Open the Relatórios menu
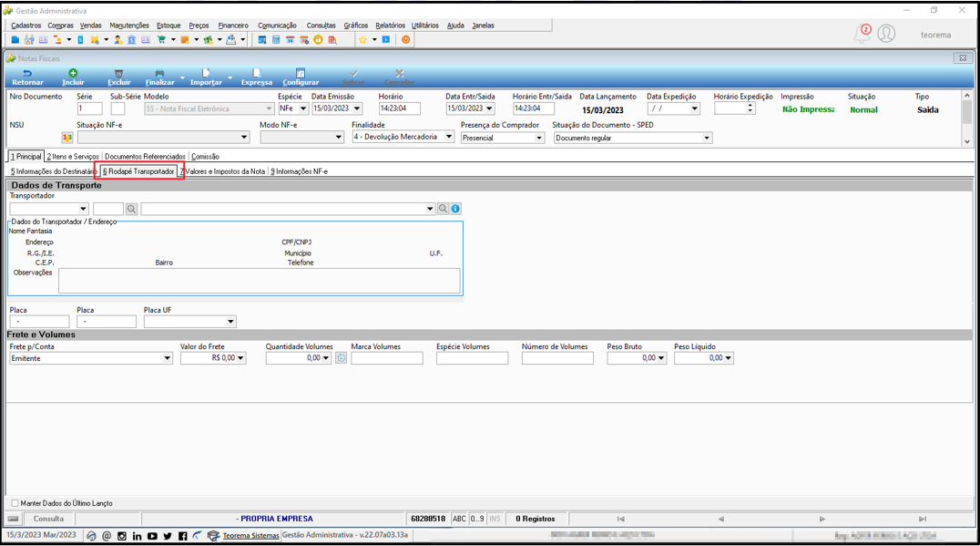This screenshot has width=980, height=546. (390, 26)
